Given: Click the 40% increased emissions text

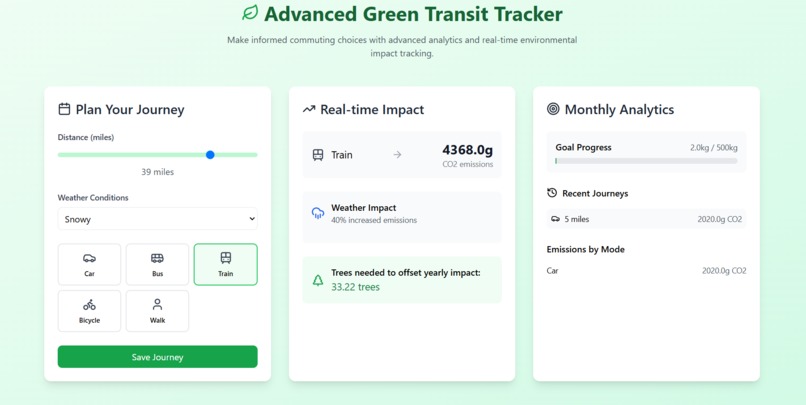Looking at the screenshot, I should click(x=374, y=220).
